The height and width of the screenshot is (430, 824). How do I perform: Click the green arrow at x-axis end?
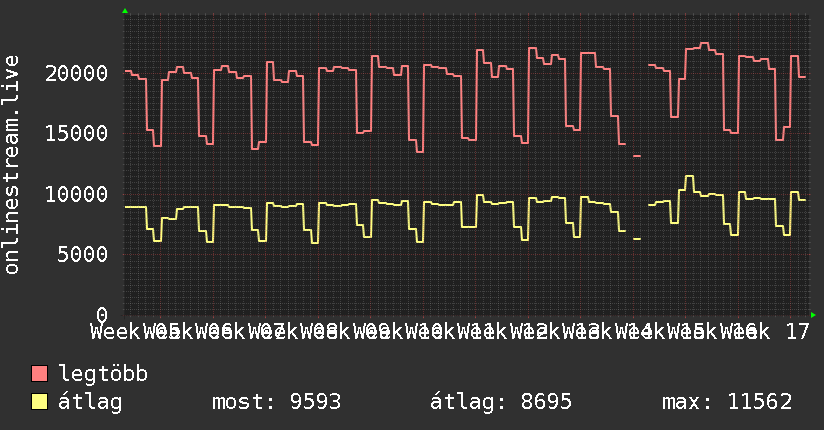pyautogui.click(x=813, y=315)
